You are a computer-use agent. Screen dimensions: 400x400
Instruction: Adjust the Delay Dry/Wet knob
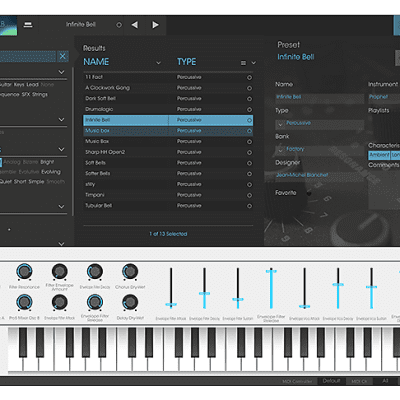pos(130,302)
